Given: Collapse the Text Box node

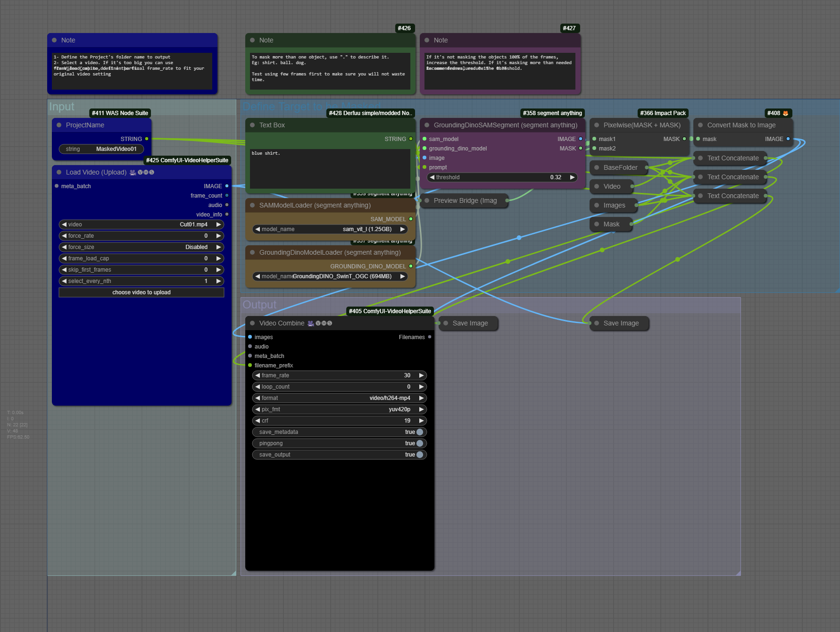Looking at the screenshot, I should pyautogui.click(x=252, y=125).
